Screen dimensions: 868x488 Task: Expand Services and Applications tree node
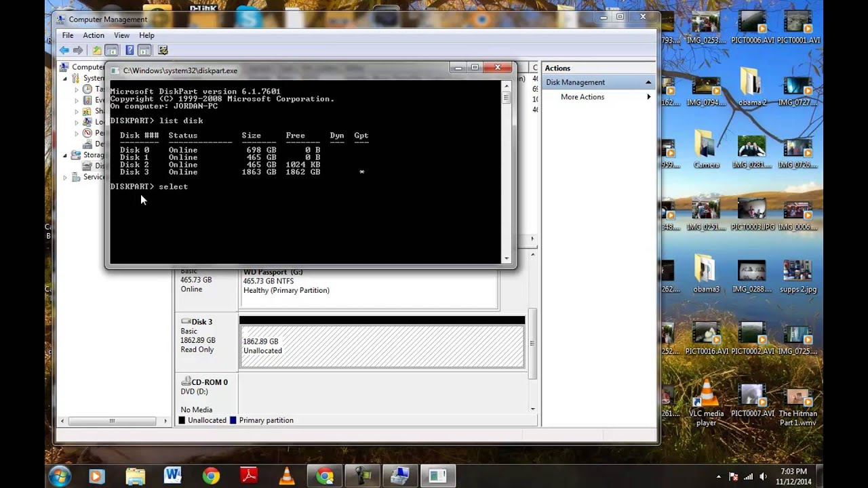pyautogui.click(x=66, y=178)
